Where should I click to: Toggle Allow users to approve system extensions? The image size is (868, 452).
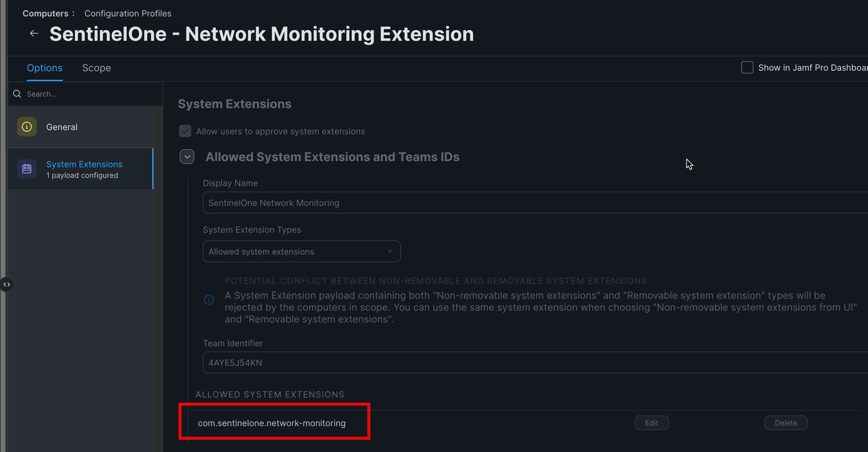pos(185,131)
